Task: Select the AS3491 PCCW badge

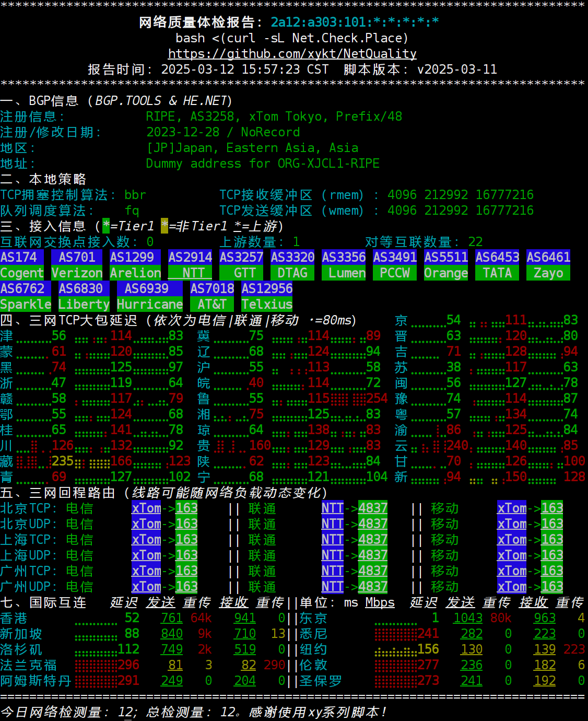Action: [x=395, y=265]
